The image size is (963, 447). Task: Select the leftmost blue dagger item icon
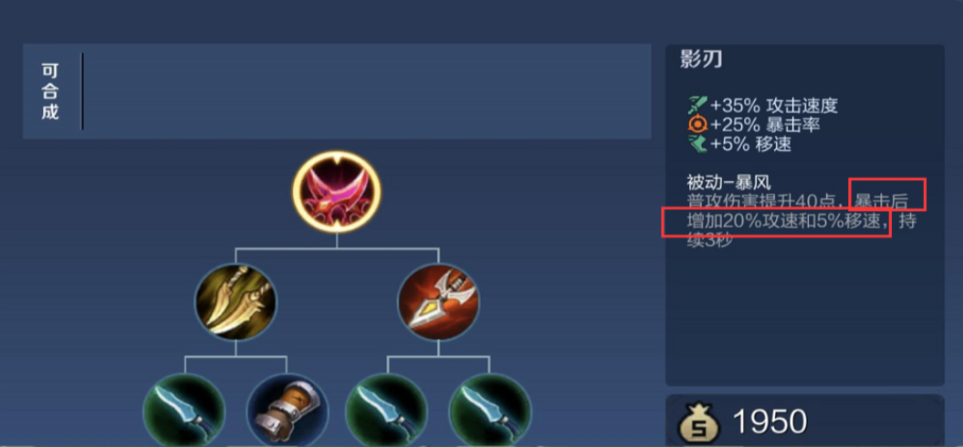184,410
